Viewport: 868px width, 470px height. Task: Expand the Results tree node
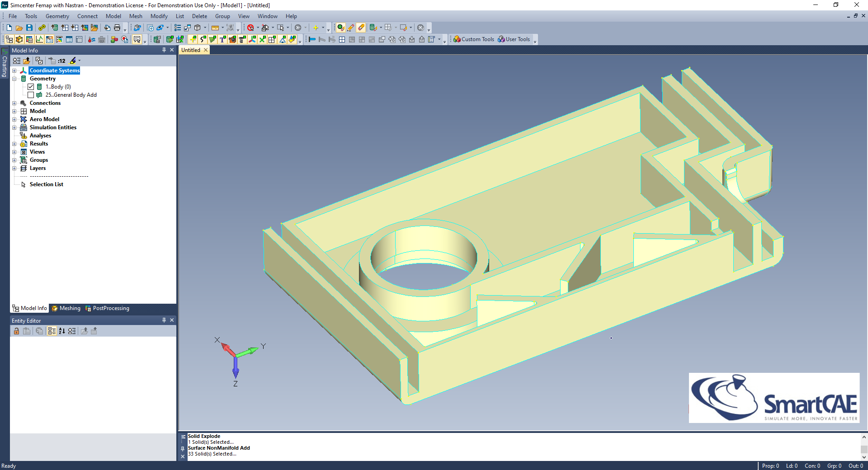(14, 144)
